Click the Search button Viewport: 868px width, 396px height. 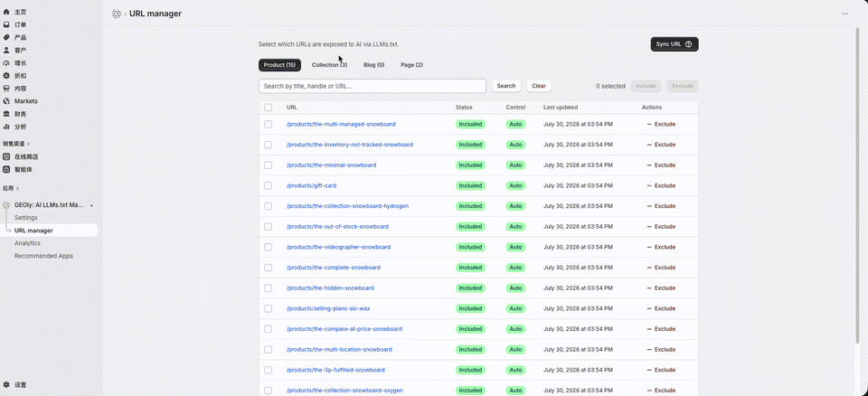[x=506, y=86]
